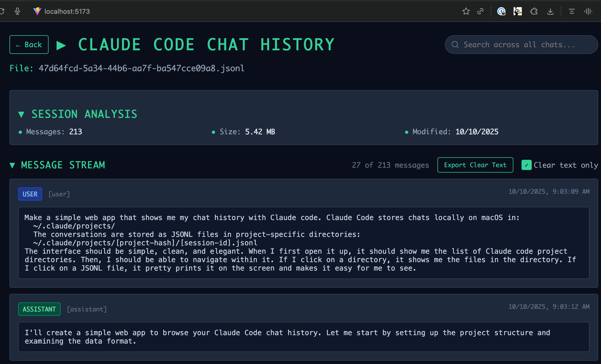Click the localhost:5173 address bar
Image resolution: width=601 pixels, height=364 pixels.
[67, 11]
